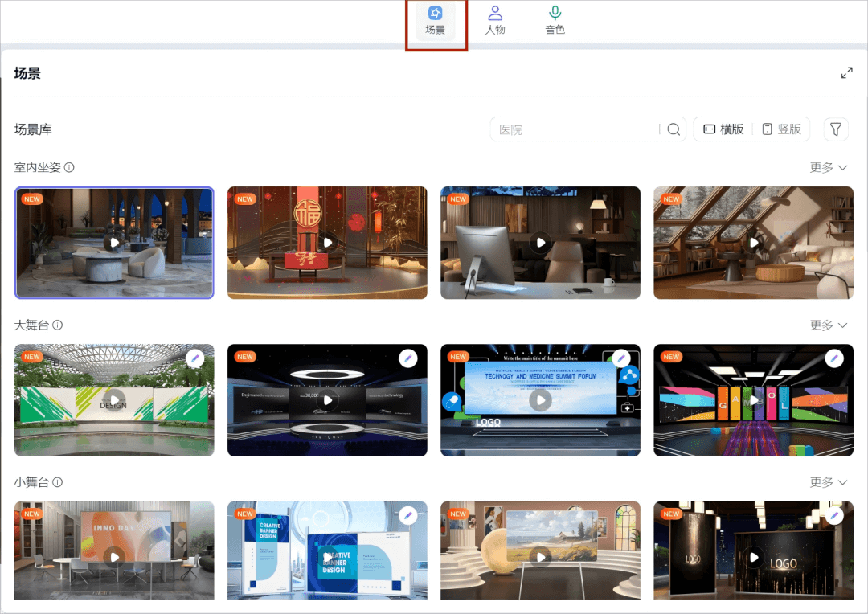This screenshot has height=614, width=868.
Task: Switch to 竖版 portrait orientation
Action: (781, 129)
